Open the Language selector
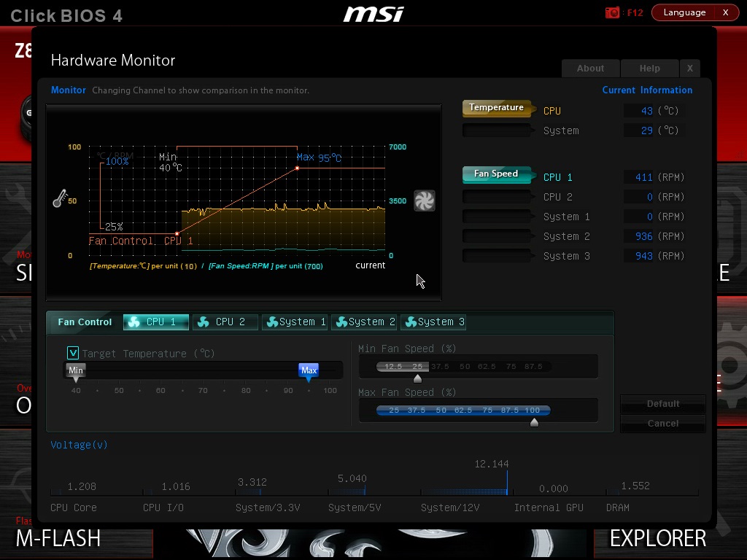This screenshot has height=560, width=747. [684, 12]
